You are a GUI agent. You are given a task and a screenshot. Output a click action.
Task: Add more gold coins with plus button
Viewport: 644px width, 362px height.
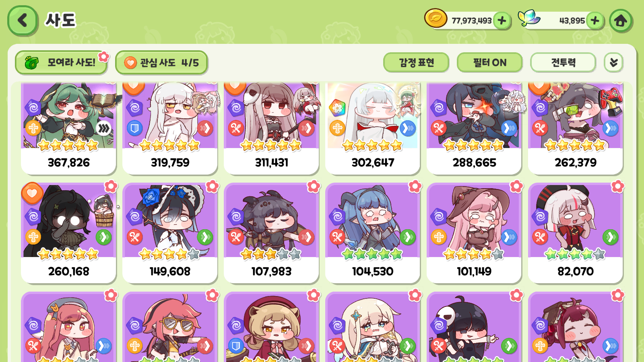tap(502, 21)
